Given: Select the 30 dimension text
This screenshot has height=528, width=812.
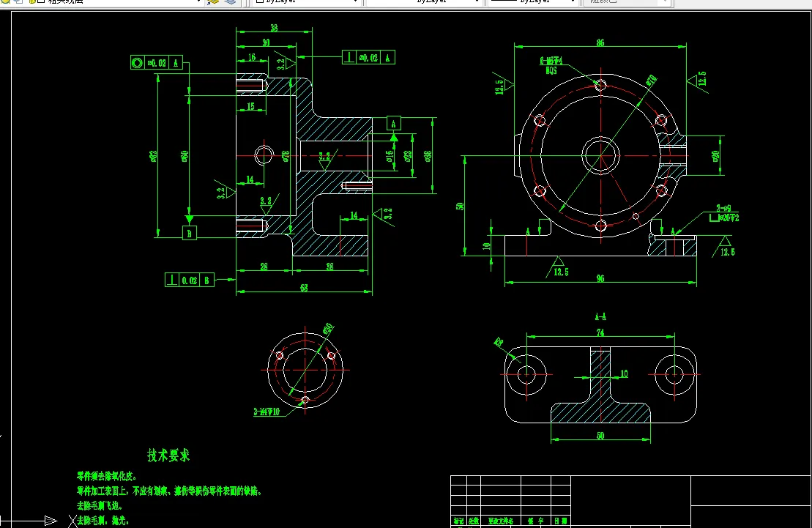Looking at the screenshot, I should tap(266, 42).
